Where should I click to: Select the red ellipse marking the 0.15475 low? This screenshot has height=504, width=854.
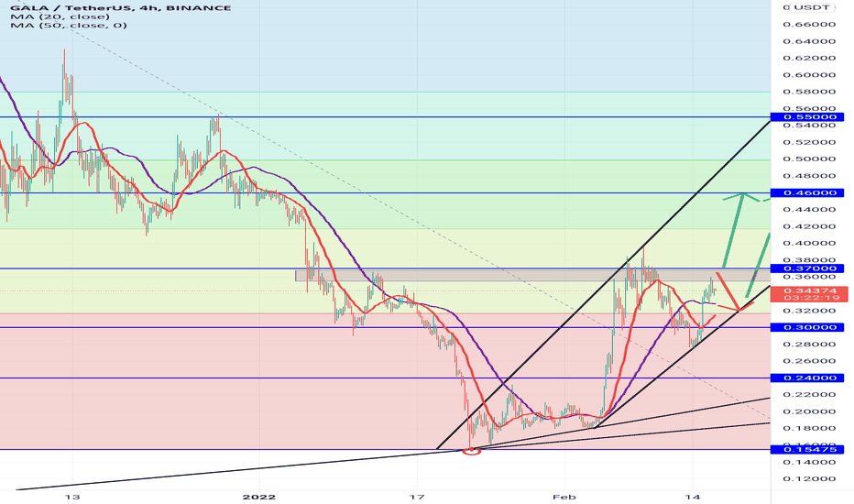(472, 451)
